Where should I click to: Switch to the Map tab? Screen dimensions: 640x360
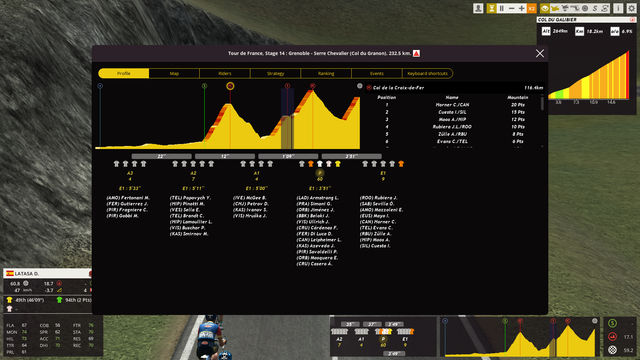pos(174,73)
